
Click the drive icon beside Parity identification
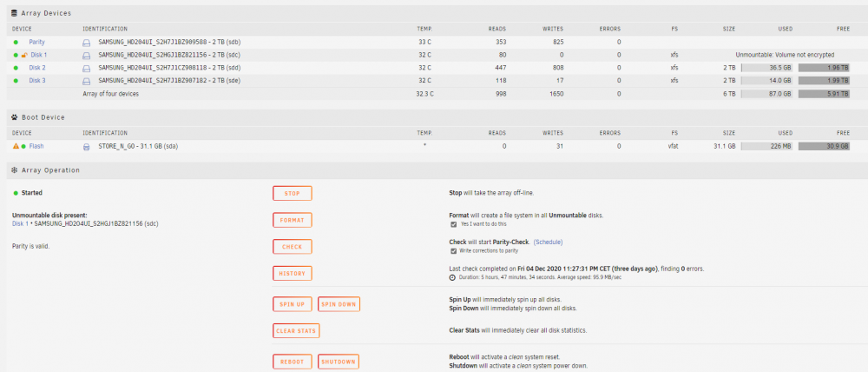[86, 42]
